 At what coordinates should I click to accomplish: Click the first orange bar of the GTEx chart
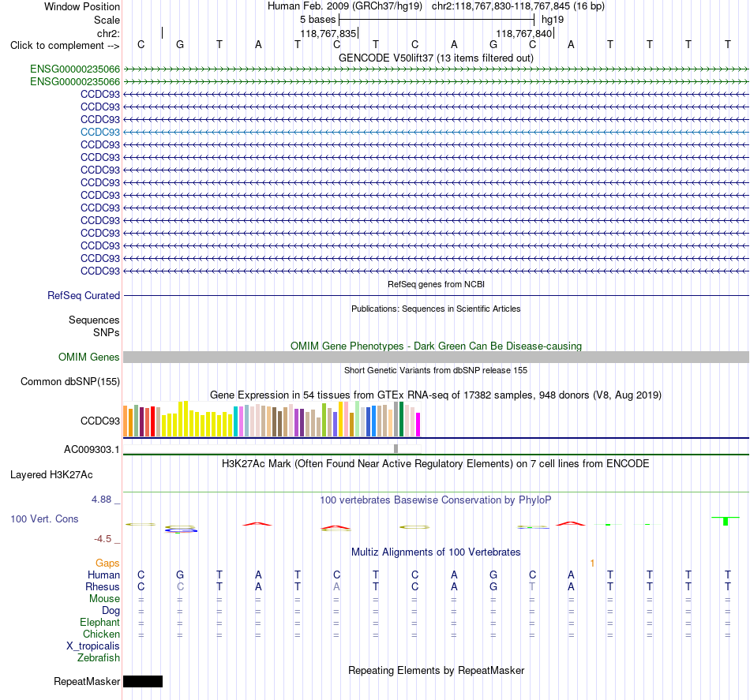click(126, 421)
